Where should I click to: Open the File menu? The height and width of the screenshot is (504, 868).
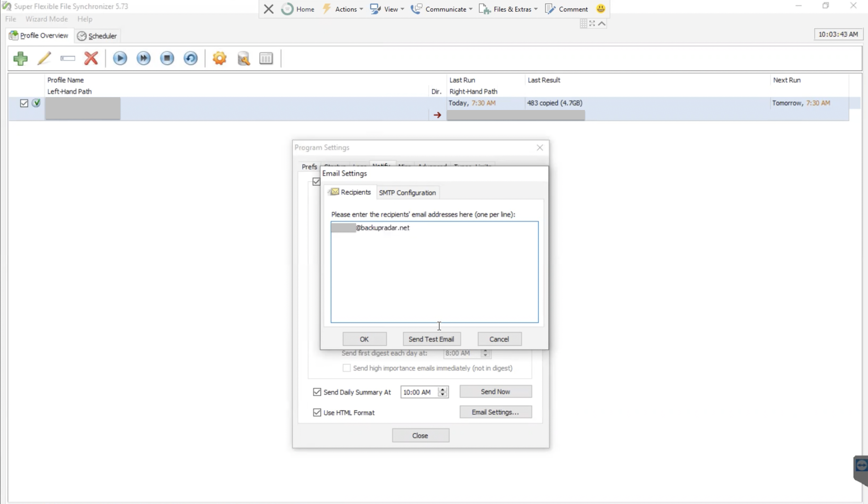tap(11, 19)
